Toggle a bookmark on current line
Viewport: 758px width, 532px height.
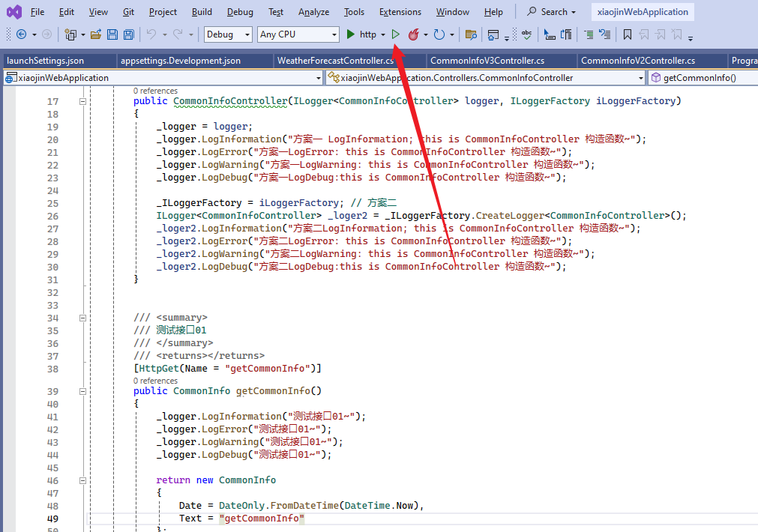[628, 34]
